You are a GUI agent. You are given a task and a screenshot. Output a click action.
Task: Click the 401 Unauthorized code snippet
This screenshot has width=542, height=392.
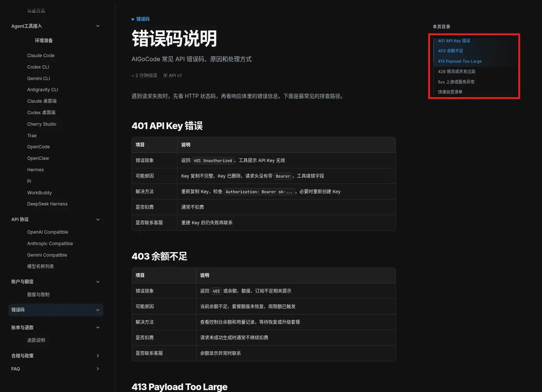coord(213,161)
